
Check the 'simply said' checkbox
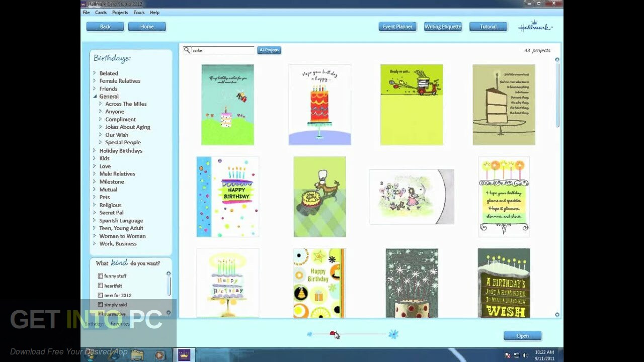[x=100, y=305]
